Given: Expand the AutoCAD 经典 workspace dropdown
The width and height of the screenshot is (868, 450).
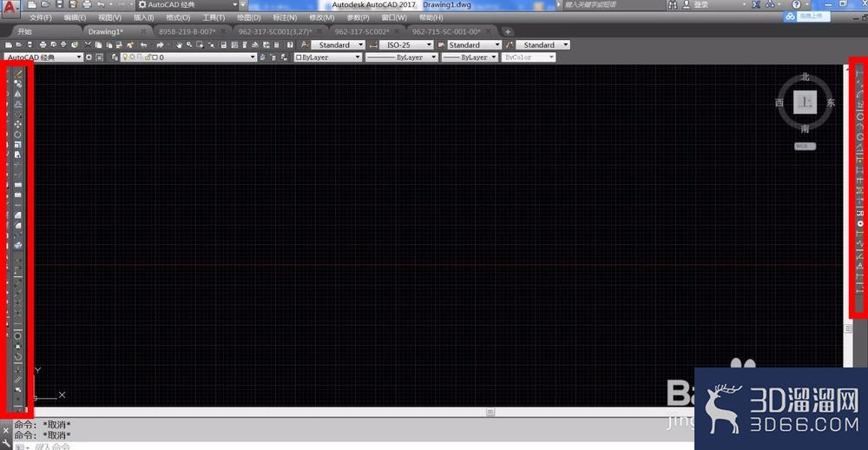Looking at the screenshot, I should click(x=44, y=57).
